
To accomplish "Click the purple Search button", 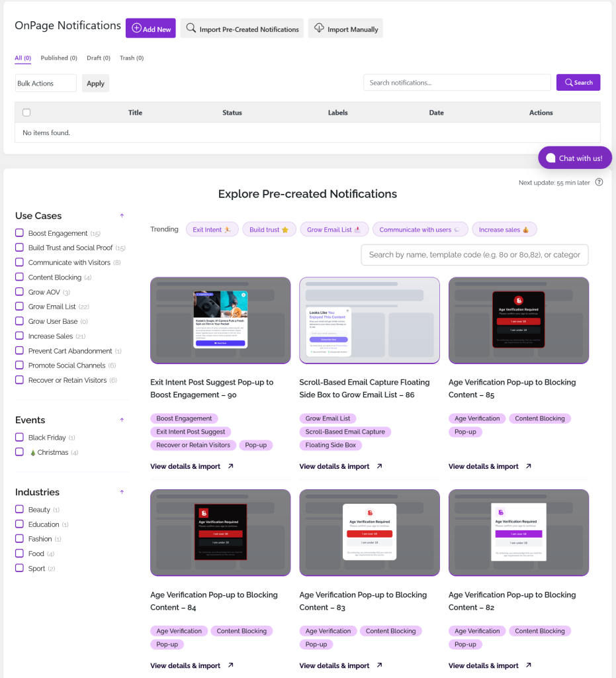I will click(x=578, y=83).
